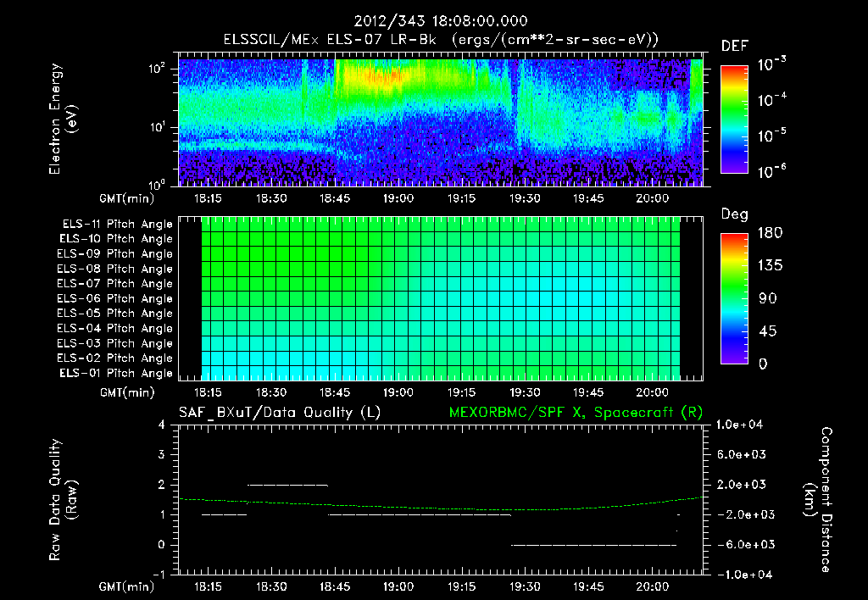Click the 10^-4 DEF scale label
This screenshot has height=600, width=868.
[x=771, y=100]
